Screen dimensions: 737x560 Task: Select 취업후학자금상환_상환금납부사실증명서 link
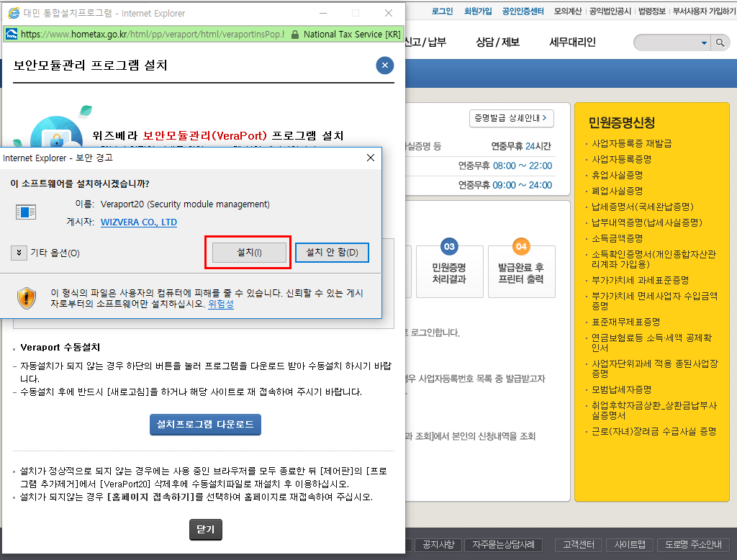pyautogui.click(x=654, y=411)
